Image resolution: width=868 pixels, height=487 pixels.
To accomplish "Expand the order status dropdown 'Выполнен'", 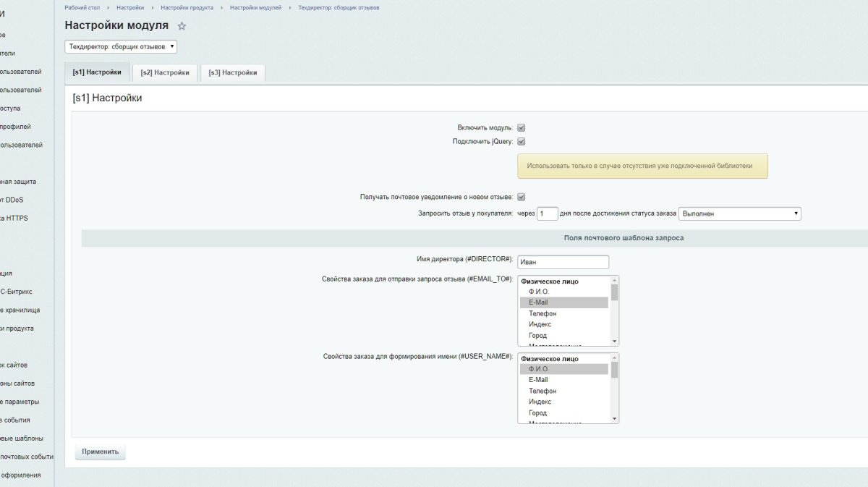I will [x=739, y=213].
